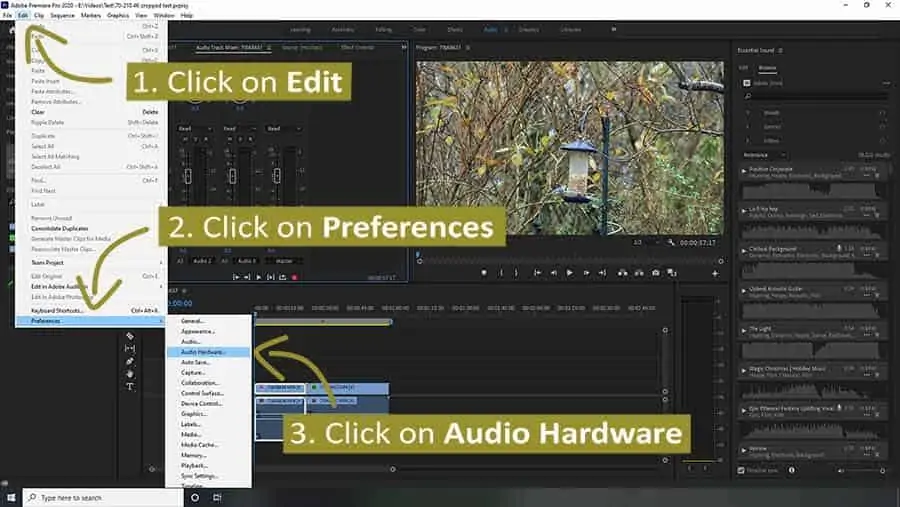The width and height of the screenshot is (900, 507).
Task: Select the Audio workspace tab
Action: [490, 29]
